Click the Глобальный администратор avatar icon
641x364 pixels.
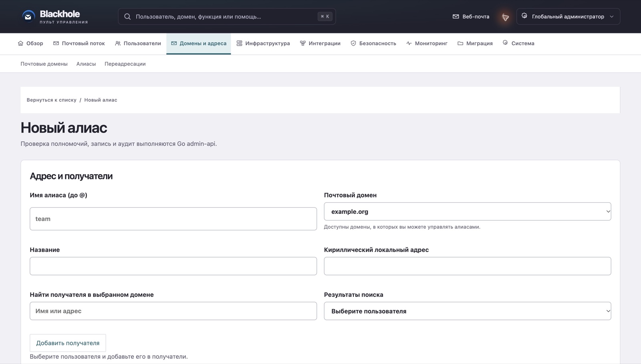tap(524, 16)
